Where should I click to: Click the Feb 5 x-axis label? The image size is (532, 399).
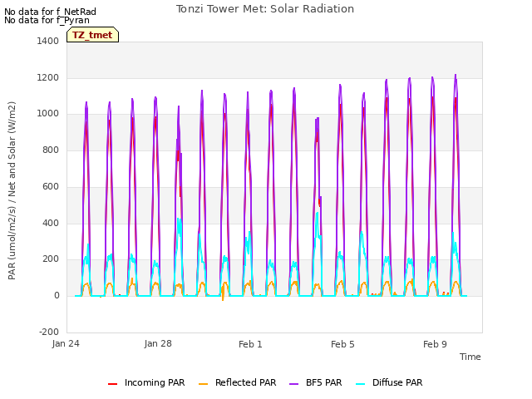[342, 344]
